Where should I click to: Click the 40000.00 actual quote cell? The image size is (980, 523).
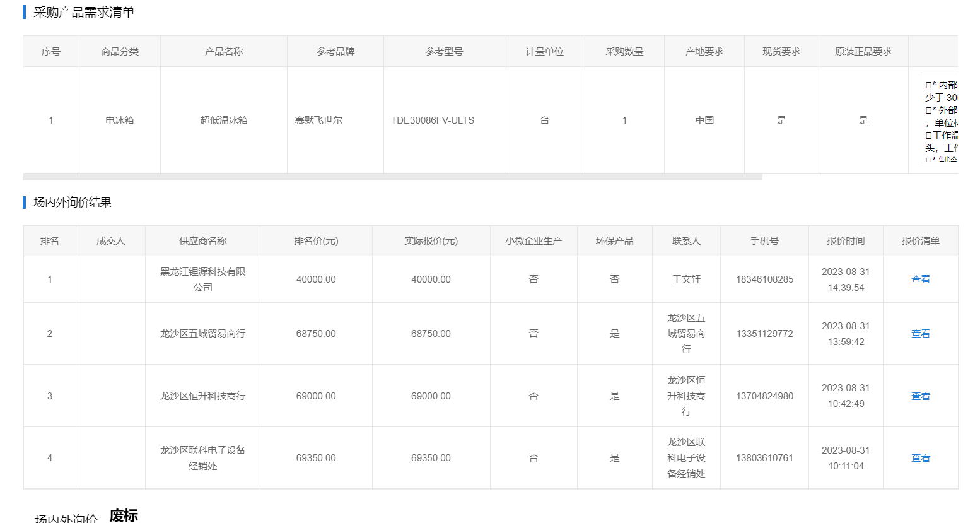[x=431, y=279]
